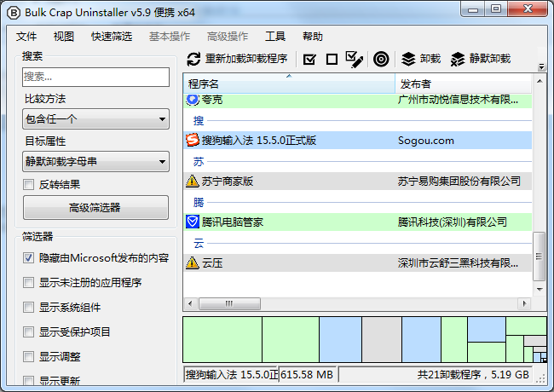Image resolution: width=554 pixels, height=392 pixels.
Task: Click the target bullseye toolbar icon
Action: coord(381,59)
